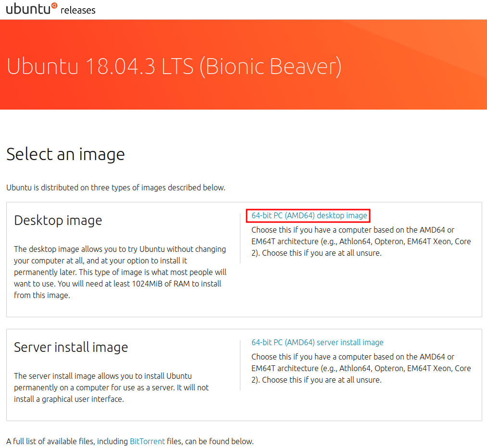
Task: Click the Ubuntu 18.04.3 LTS (Bionic Beaver) title
Action: click(174, 66)
